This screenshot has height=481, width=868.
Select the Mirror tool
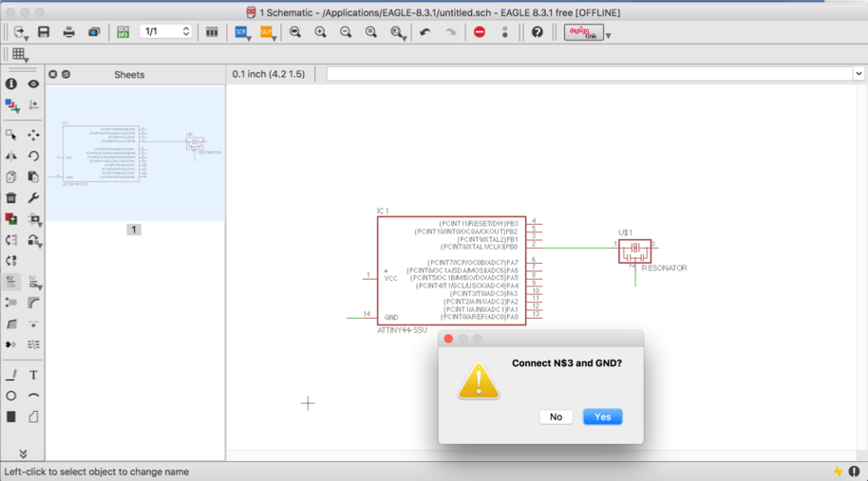(11, 156)
